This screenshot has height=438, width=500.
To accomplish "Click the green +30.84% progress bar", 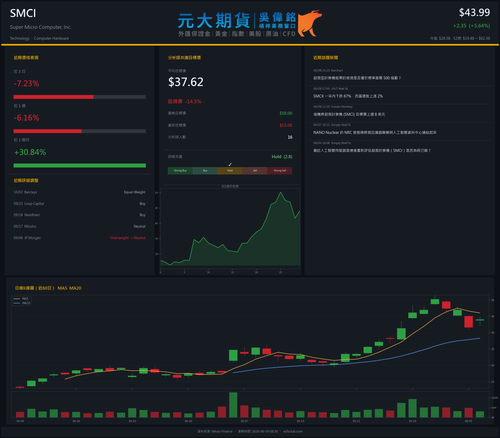I will click(80, 166).
